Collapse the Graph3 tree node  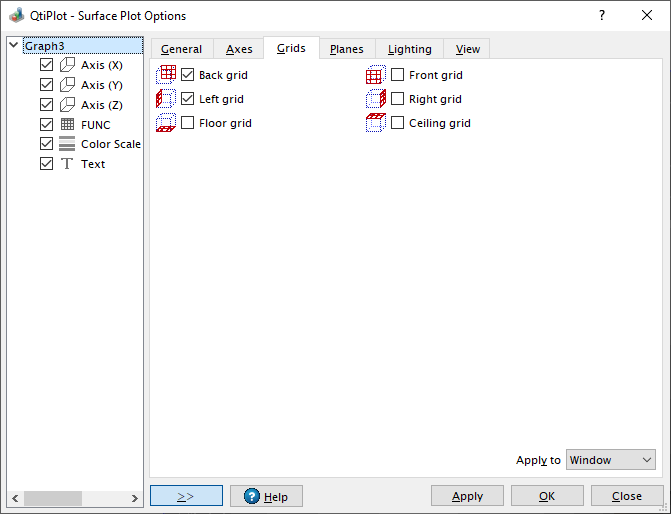[x=13, y=45]
